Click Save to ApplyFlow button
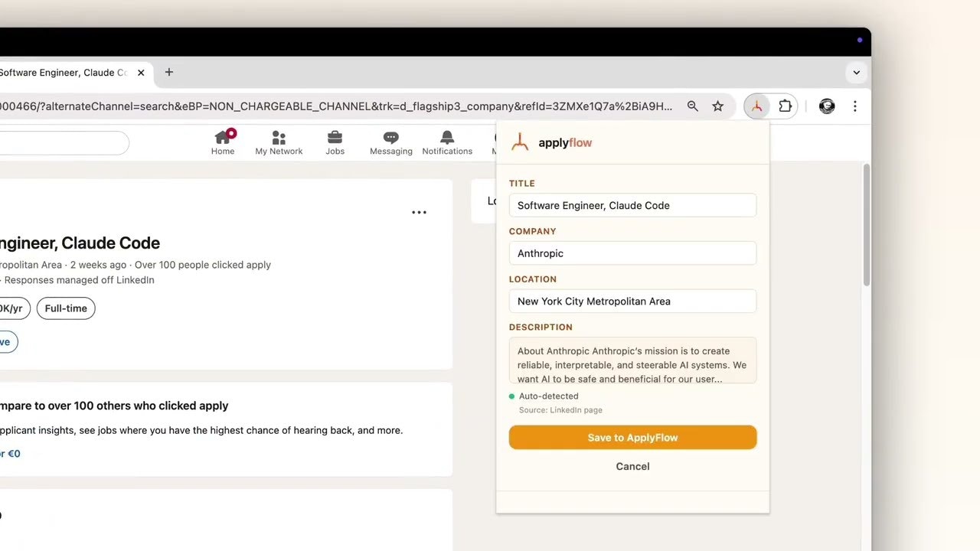Viewport: 980px width, 551px height. (x=632, y=438)
